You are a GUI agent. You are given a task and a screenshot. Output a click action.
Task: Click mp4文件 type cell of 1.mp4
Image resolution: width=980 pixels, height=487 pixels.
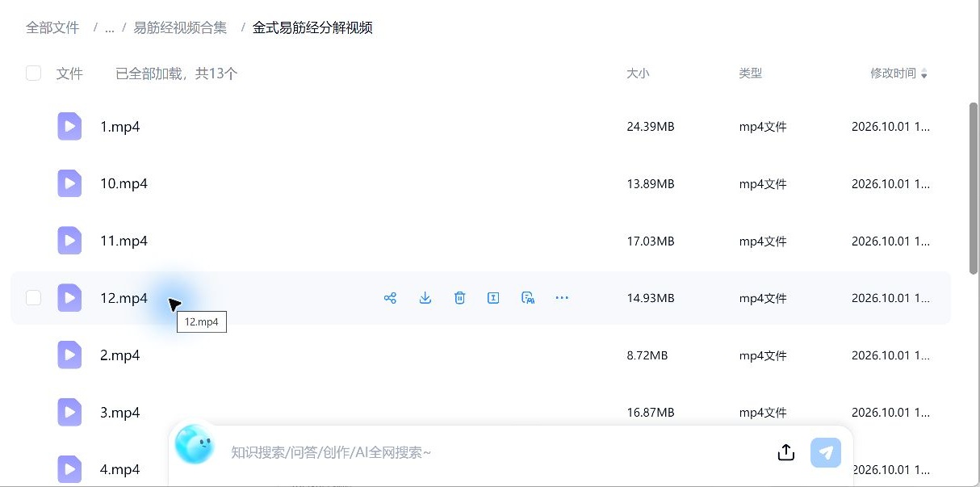pos(763,127)
